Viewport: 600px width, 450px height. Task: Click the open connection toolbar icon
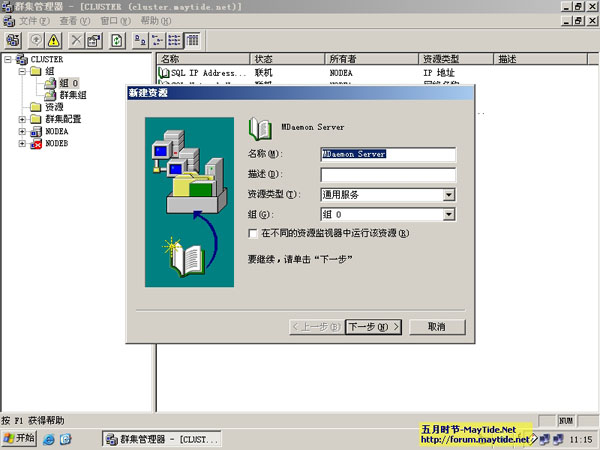click(13, 40)
